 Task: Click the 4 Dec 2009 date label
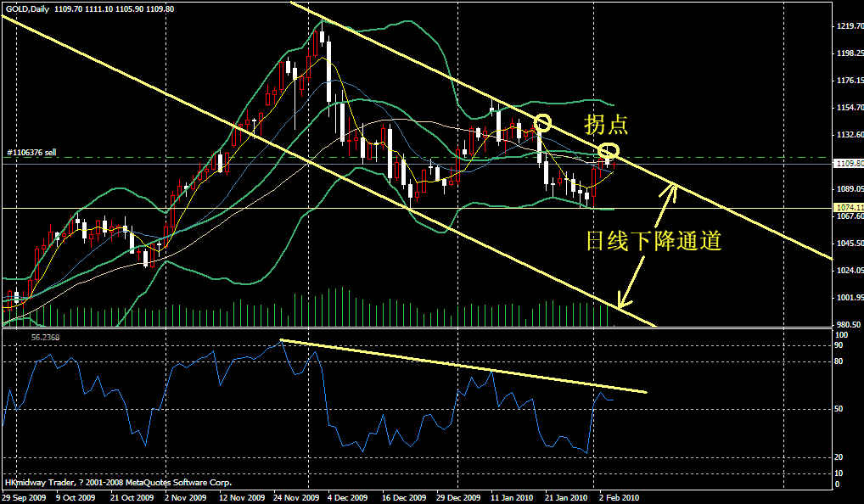click(348, 497)
